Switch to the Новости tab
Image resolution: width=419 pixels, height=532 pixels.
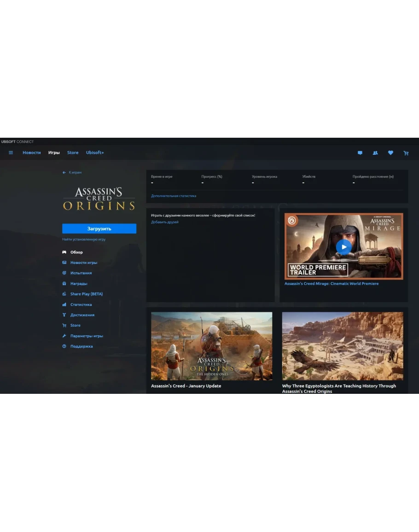(x=32, y=152)
